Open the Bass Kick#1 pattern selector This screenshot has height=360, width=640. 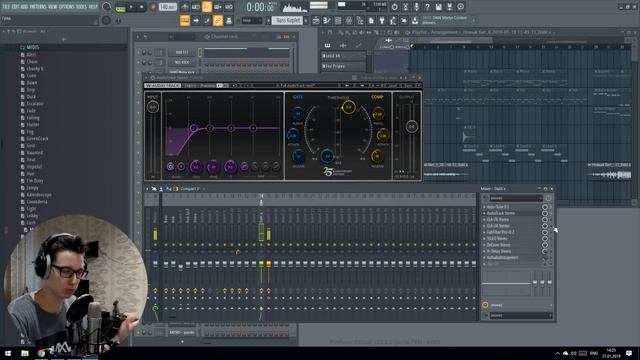pos(287,20)
